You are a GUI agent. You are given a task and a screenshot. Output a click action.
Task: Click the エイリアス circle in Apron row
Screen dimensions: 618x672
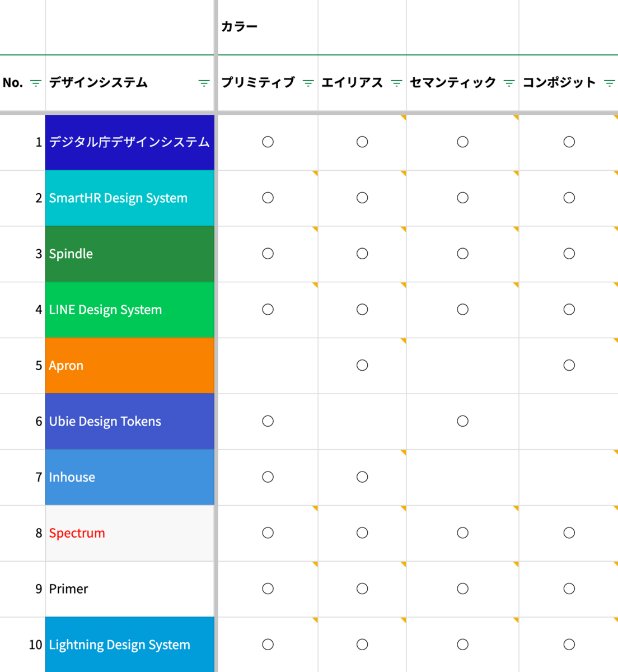pyautogui.click(x=362, y=366)
